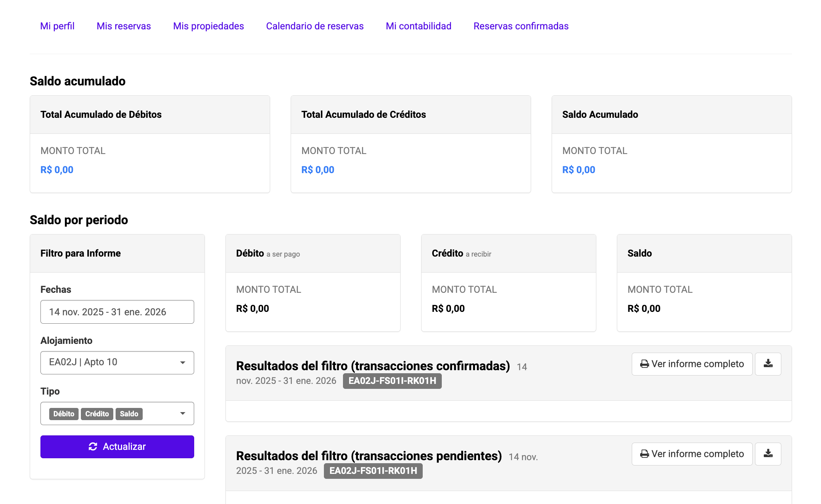Toggle the Crédito tag in Tipo filter
This screenshot has width=821, height=504.
point(97,414)
